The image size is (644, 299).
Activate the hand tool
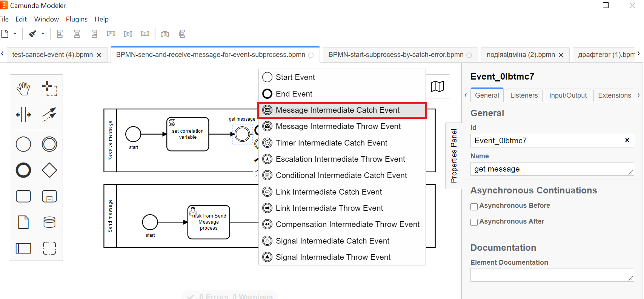[23, 89]
